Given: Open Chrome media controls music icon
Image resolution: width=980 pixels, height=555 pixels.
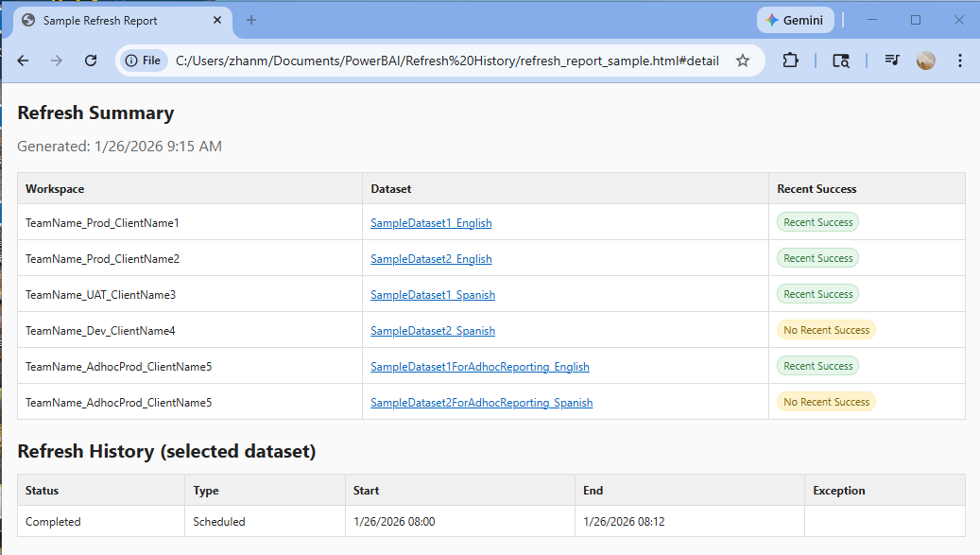Looking at the screenshot, I should [x=890, y=60].
